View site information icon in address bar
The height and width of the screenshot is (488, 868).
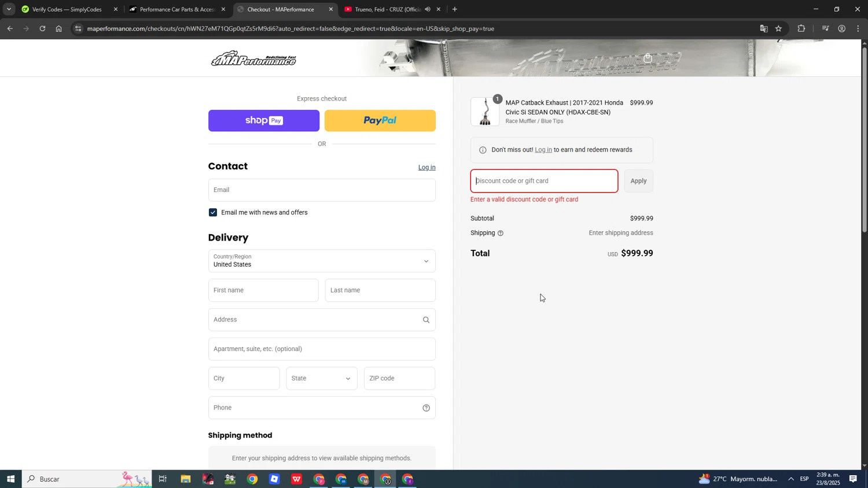click(x=78, y=28)
